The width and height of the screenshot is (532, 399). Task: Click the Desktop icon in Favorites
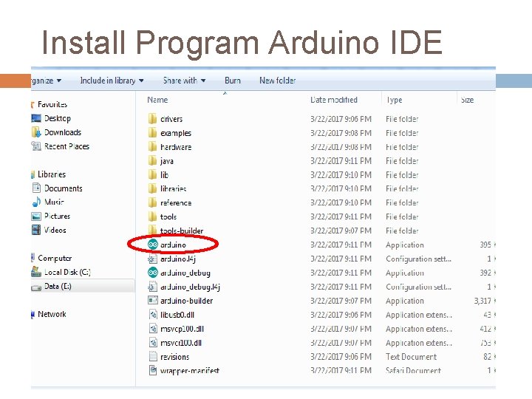(36, 118)
